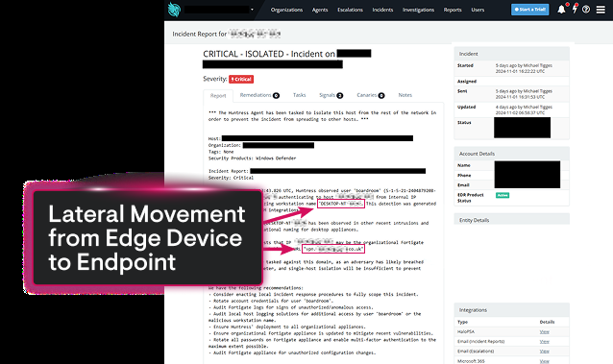Click the View link for HaloPSA

pyautogui.click(x=544, y=331)
